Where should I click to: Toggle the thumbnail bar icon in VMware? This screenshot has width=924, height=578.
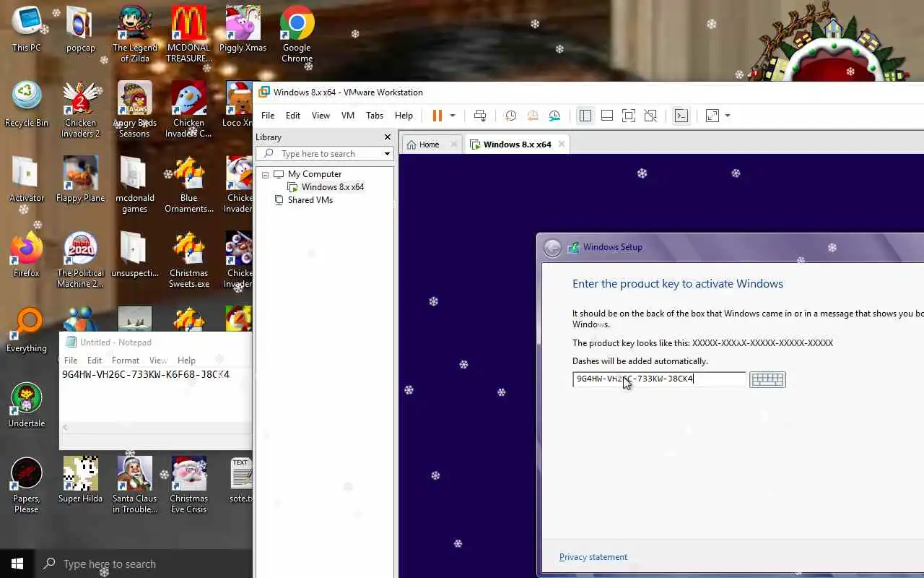607,116
